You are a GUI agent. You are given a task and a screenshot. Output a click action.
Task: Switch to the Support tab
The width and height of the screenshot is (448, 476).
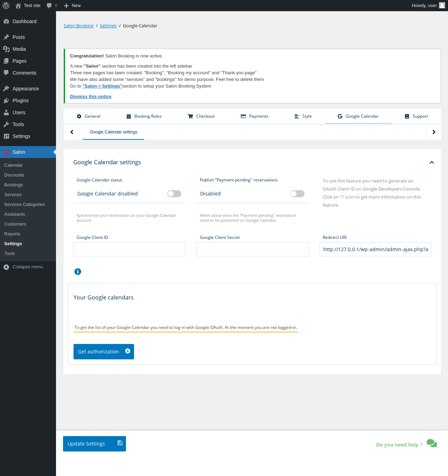416,116
